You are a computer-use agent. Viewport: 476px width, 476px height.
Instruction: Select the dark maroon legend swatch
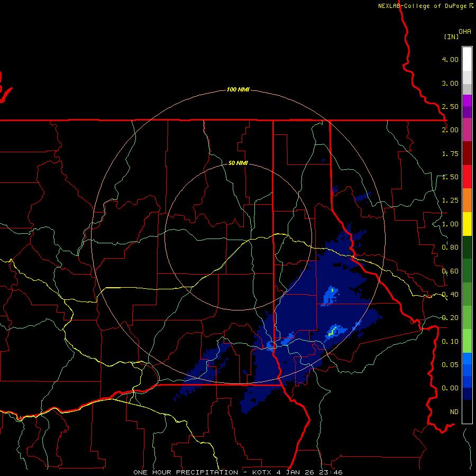click(x=467, y=153)
